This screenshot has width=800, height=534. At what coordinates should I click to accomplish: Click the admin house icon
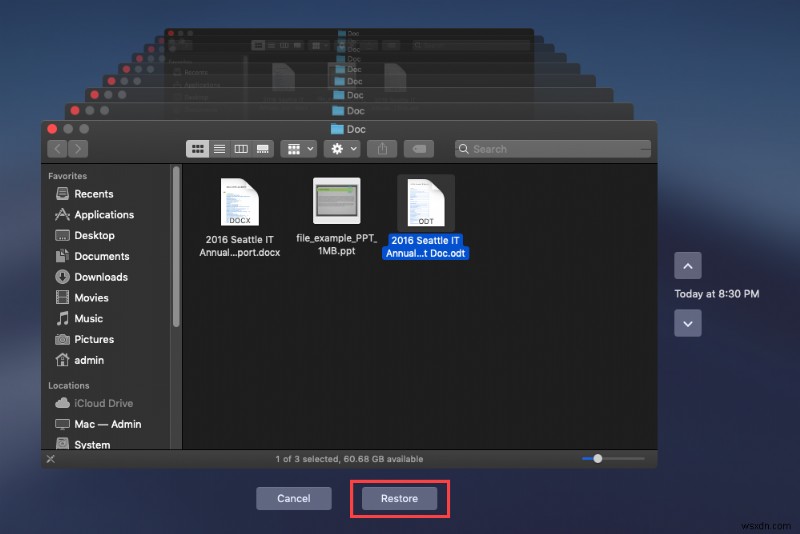(x=62, y=360)
